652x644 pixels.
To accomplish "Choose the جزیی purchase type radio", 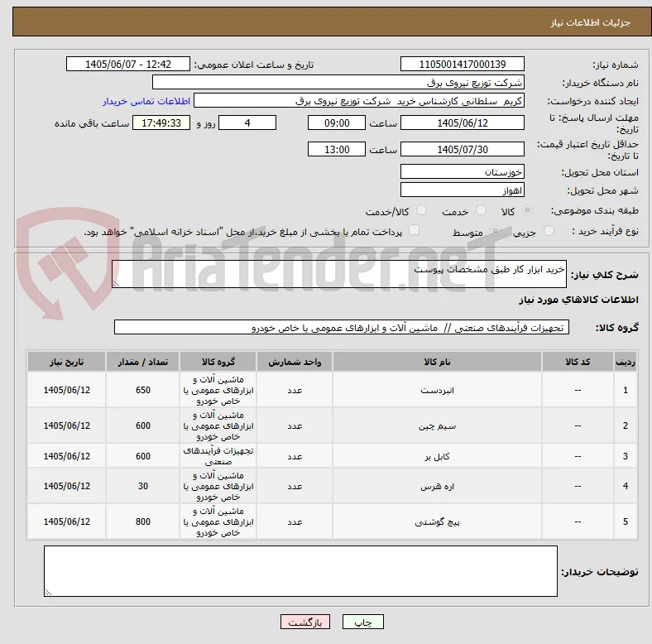I will coord(549,231).
